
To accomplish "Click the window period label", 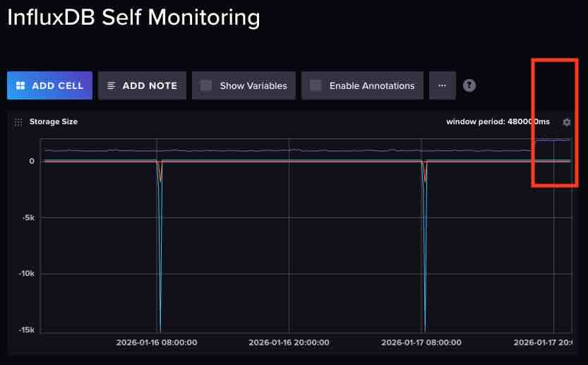I will pos(497,122).
